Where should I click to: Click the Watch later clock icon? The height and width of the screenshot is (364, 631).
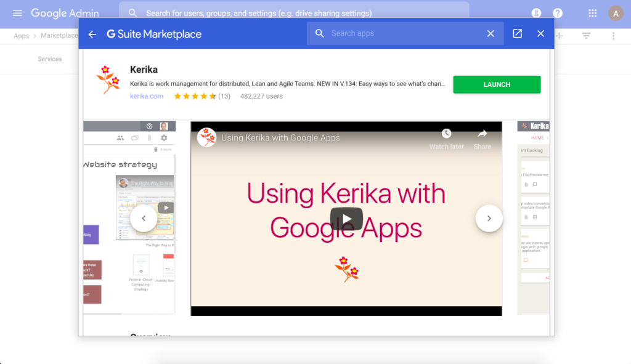446,134
